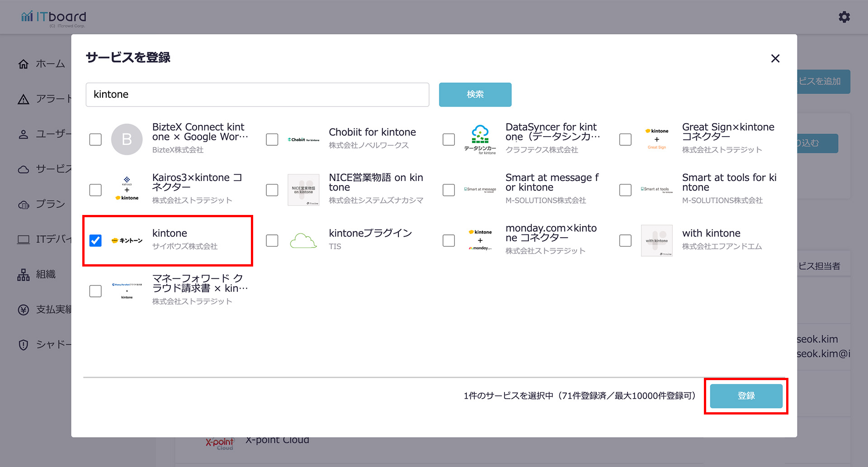Select the マネーフォワード クラウド請求書 checkbox

tap(95, 291)
